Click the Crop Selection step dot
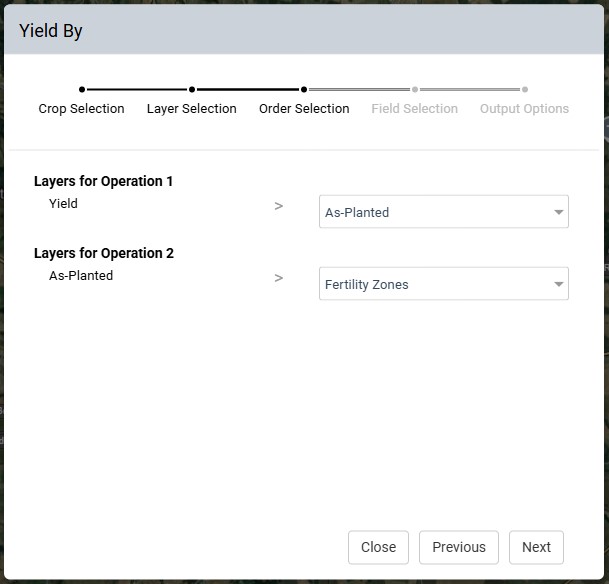The width and height of the screenshot is (609, 584). coord(82,90)
